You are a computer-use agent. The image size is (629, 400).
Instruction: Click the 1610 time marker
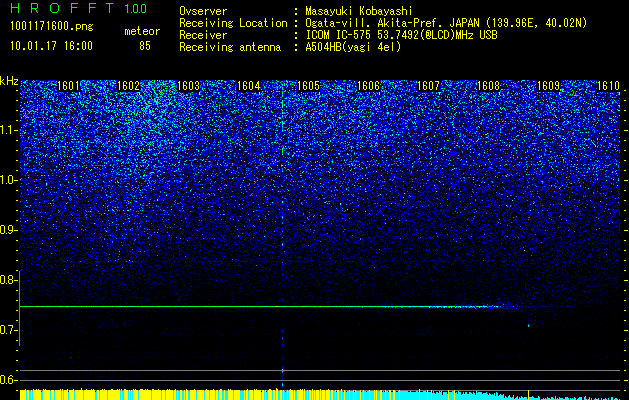point(609,85)
